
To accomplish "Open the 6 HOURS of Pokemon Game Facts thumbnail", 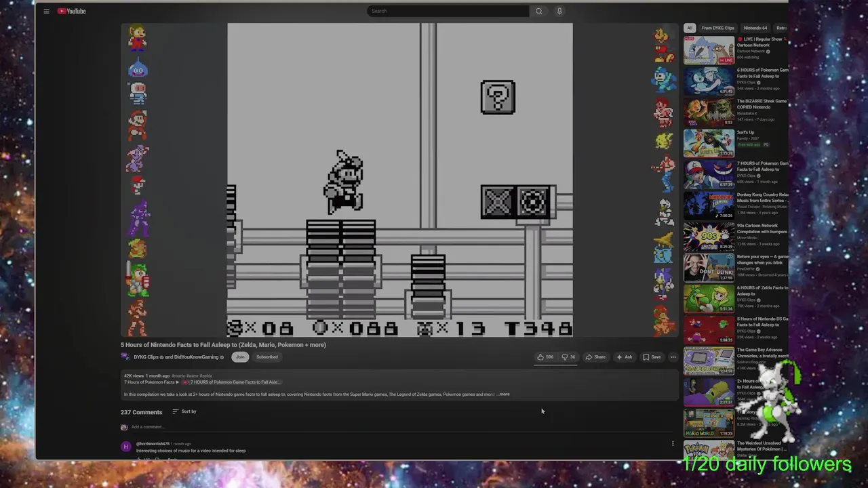I will tap(709, 81).
